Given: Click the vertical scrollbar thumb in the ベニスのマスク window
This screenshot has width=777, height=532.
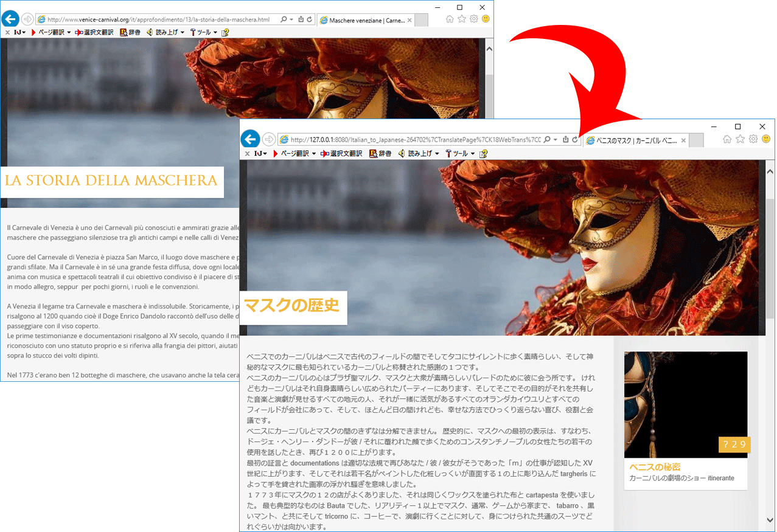Looking at the screenshot, I should tap(770, 258).
